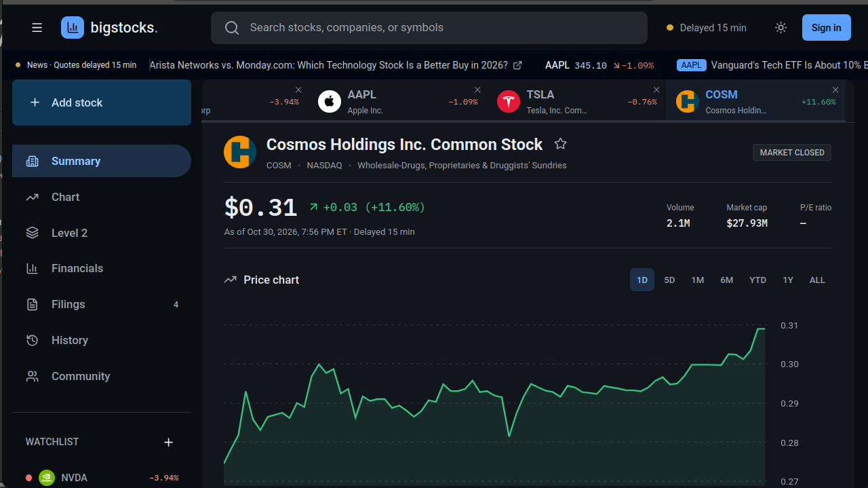The width and height of the screenshot is (868, 488).
Task: Toggle favorite star for Cosmos Holdings
Action: (x=560, y=144)
